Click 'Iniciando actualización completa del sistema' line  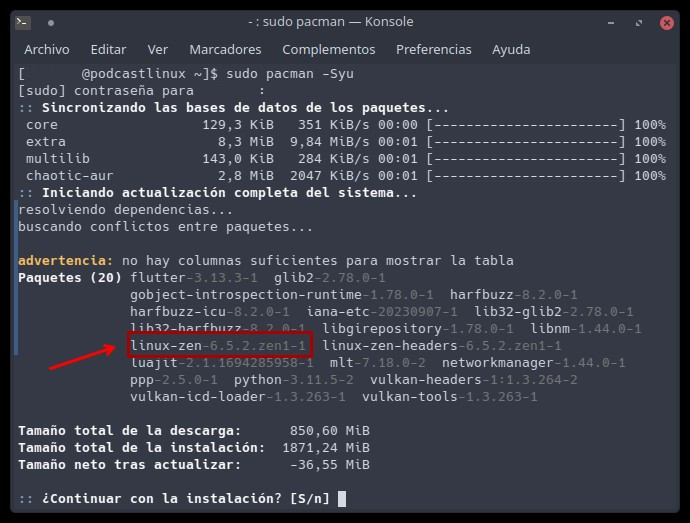pos(229,193)
